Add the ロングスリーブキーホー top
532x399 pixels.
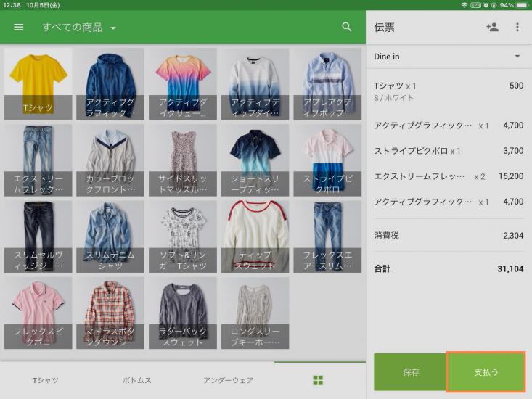(255, 313)
